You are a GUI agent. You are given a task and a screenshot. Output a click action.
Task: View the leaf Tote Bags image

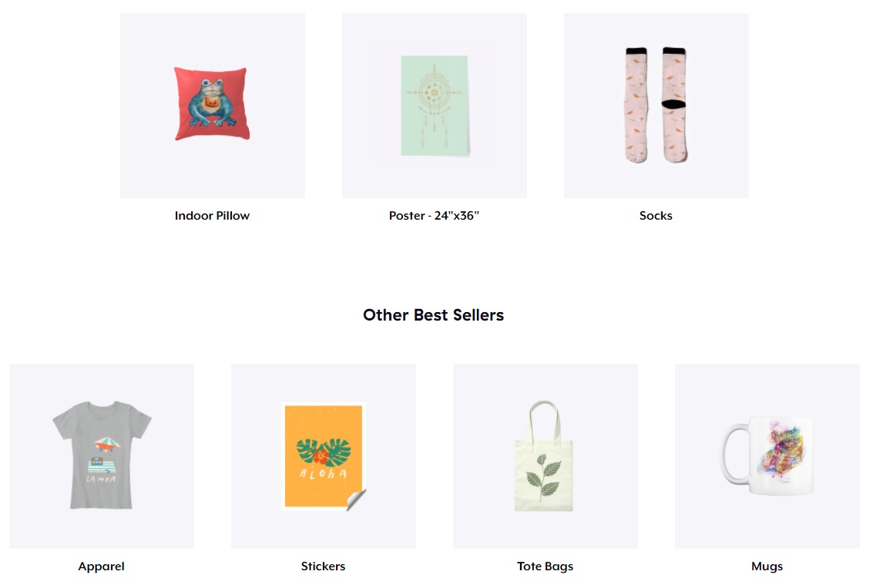click(545, 456)
